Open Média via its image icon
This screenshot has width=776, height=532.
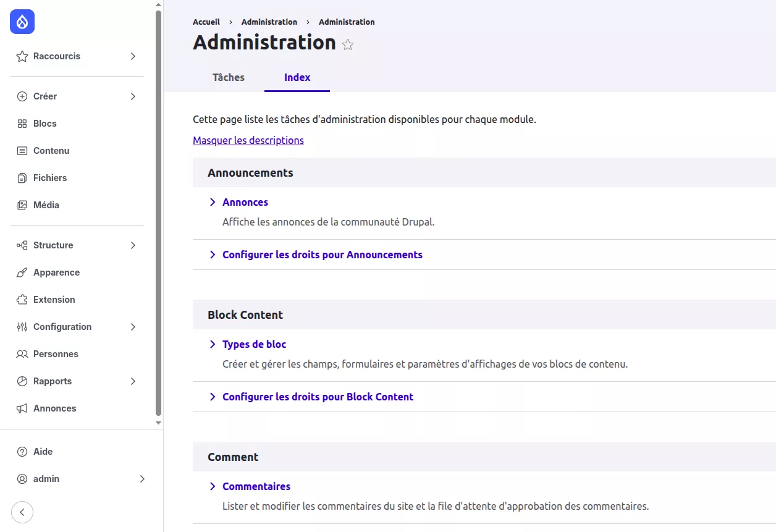[22, 205]
